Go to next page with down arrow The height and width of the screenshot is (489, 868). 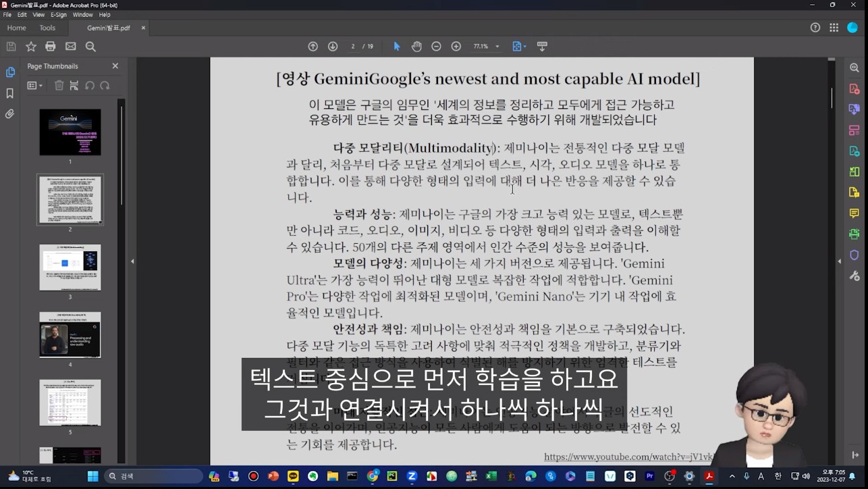click(333, 47)
